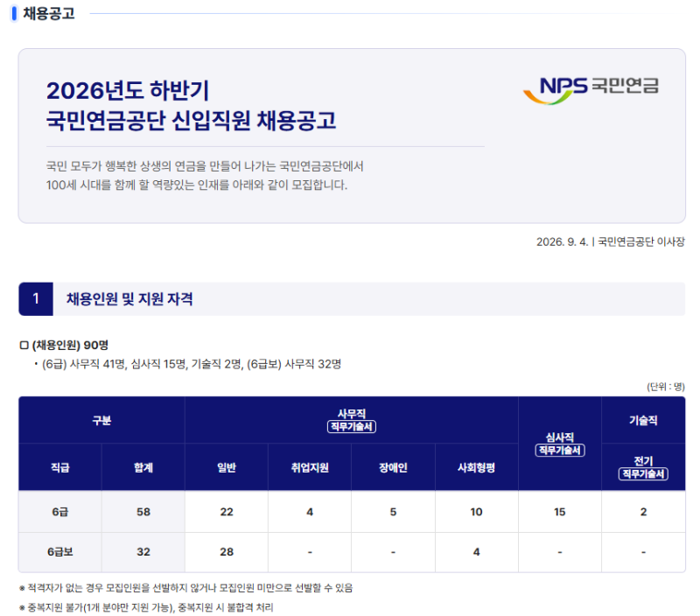The image size is (700, 616).
Task: Open the 직무기술서 badge under 전기
Action: tap(643, 474)
